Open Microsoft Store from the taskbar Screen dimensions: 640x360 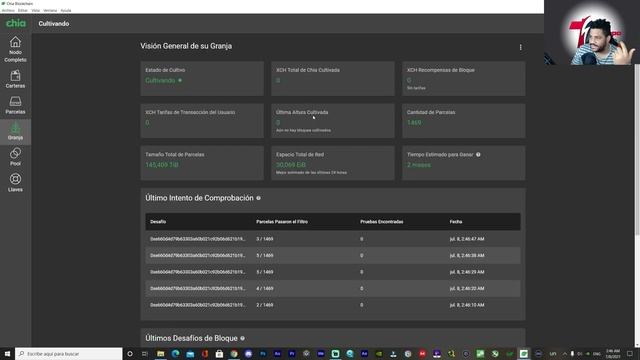[219, 354]
